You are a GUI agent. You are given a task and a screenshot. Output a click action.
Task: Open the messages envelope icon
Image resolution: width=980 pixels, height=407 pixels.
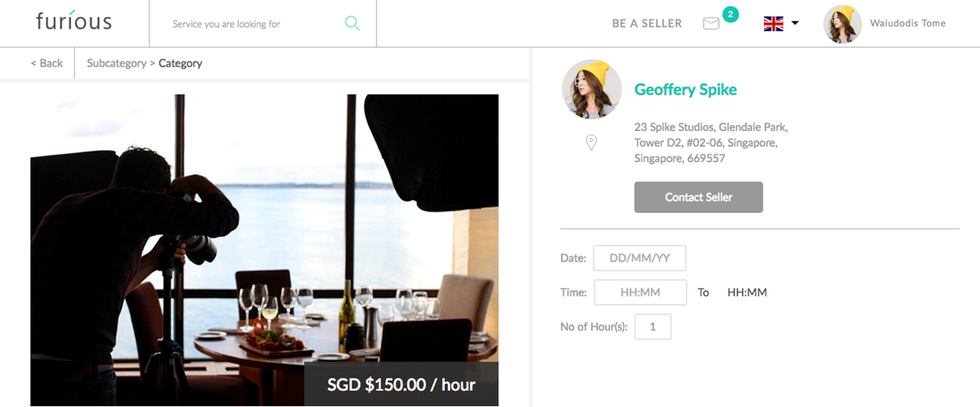pos(711,24)
